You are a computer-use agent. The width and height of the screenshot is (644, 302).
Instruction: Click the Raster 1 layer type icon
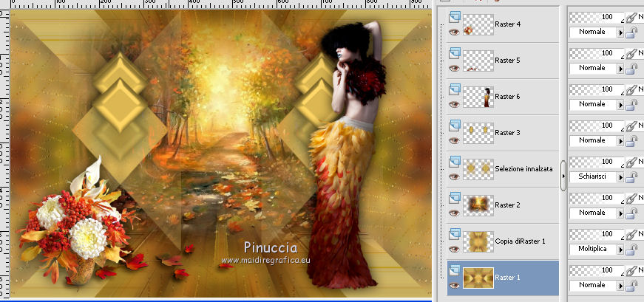coord(454,270)
